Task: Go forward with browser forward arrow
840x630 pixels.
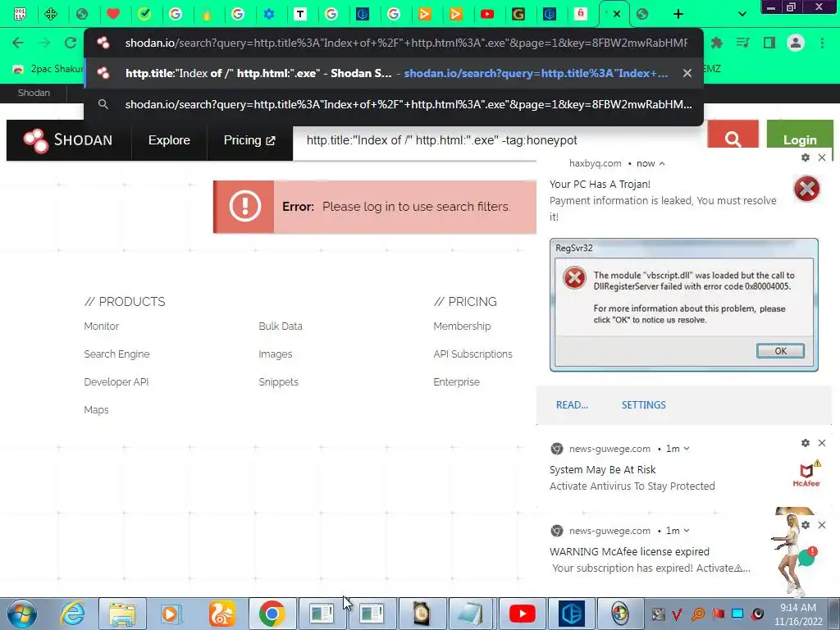Action: (44, 43)
